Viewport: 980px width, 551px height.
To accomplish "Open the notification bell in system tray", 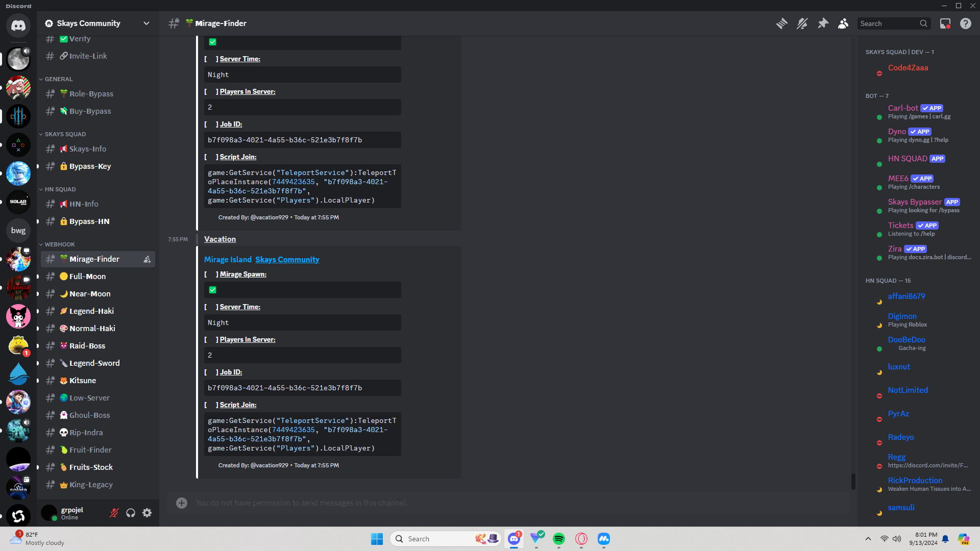I will click(x=945, y=539).
